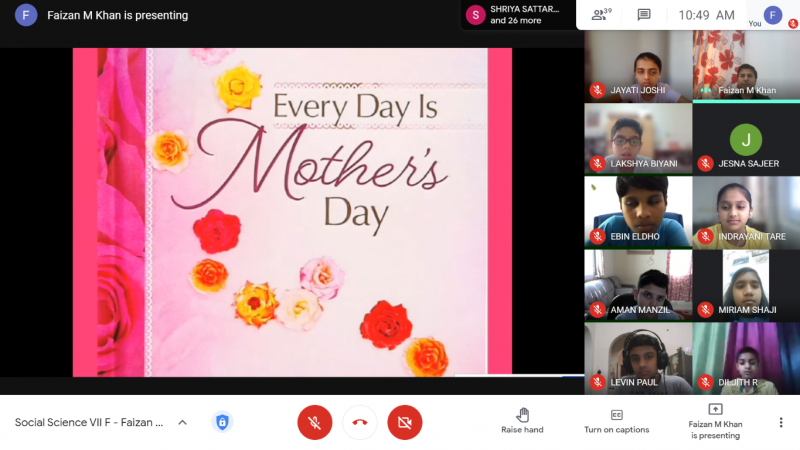Toggle the microphone mute button

coord(314,423)
